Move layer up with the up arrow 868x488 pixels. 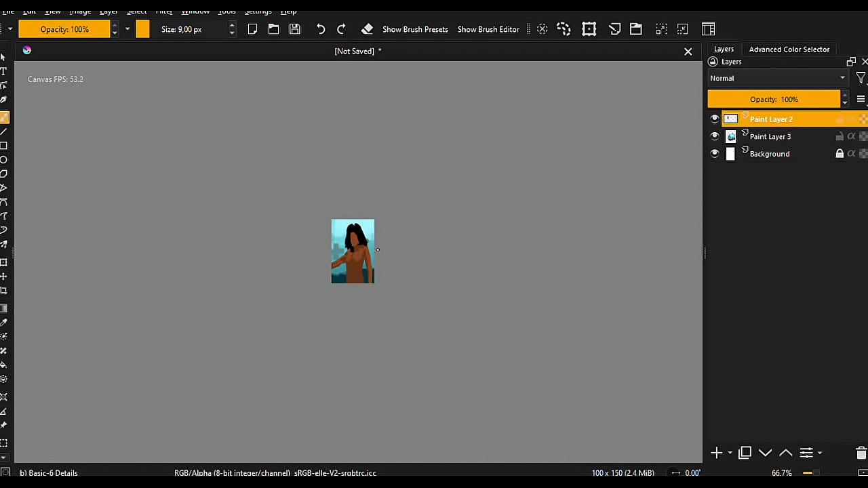tap(786, 453)
